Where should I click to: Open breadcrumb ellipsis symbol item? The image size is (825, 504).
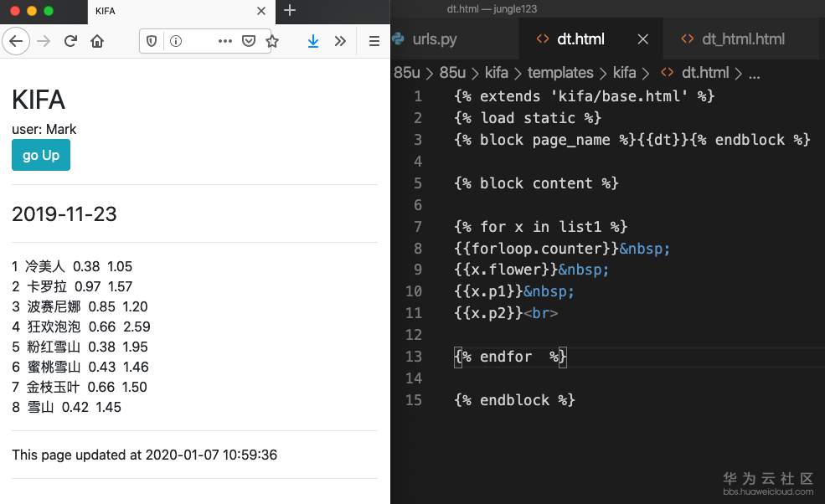click(755, 75)
